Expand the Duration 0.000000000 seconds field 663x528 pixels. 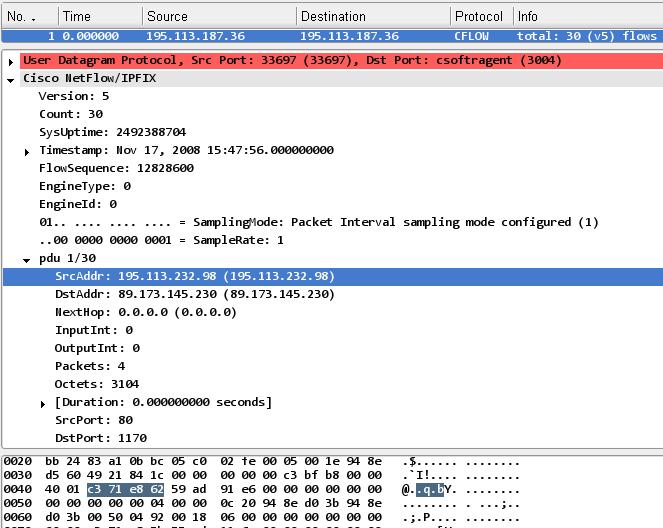click(43, 404)
